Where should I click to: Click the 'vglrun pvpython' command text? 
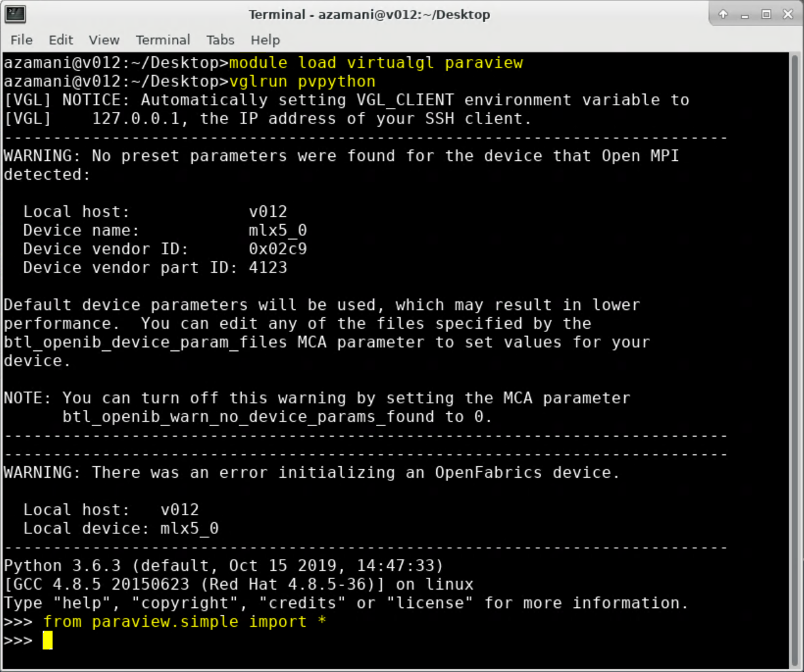303,82
